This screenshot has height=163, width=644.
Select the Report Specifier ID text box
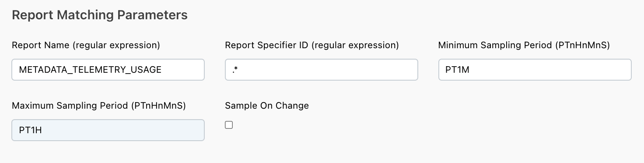click(x=322, y=70)
